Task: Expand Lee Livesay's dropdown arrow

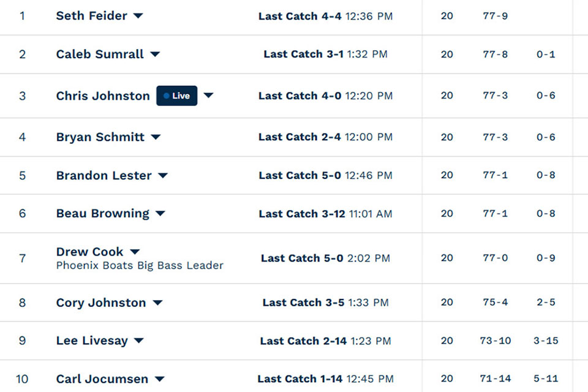Action: [139, 341]
